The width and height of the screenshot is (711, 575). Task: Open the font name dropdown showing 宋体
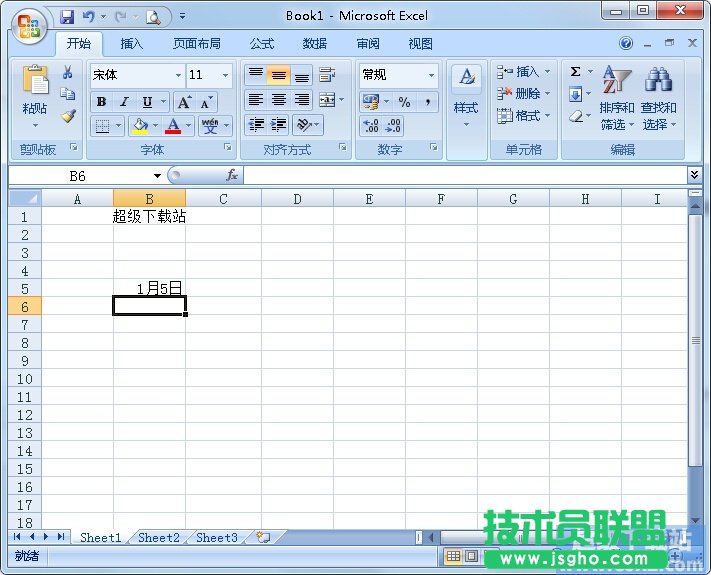(178, 75)
